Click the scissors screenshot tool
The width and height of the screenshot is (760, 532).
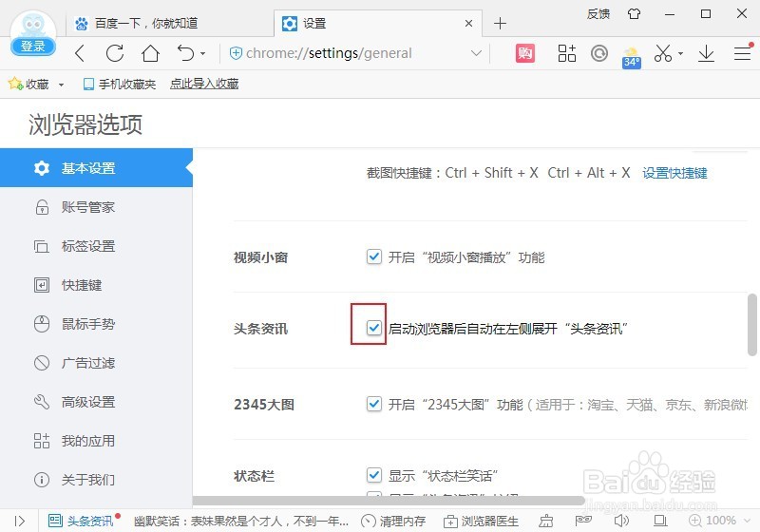662,53
